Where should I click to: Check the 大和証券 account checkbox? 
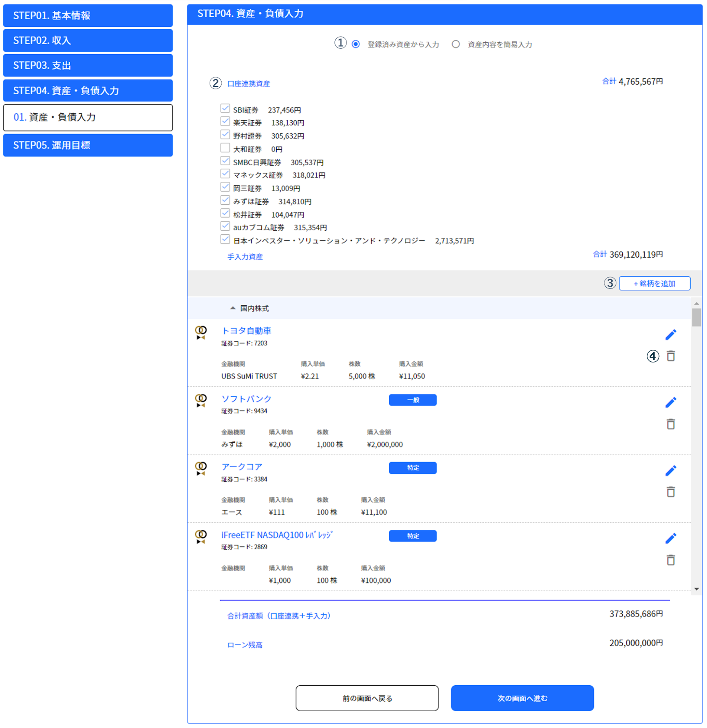pos(225,148)
